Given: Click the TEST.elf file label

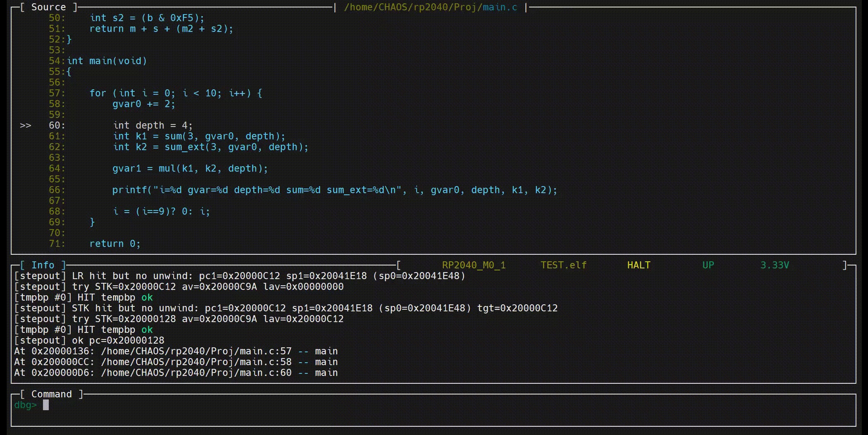Looking at the screenshot, I should (x=563, y=265).
